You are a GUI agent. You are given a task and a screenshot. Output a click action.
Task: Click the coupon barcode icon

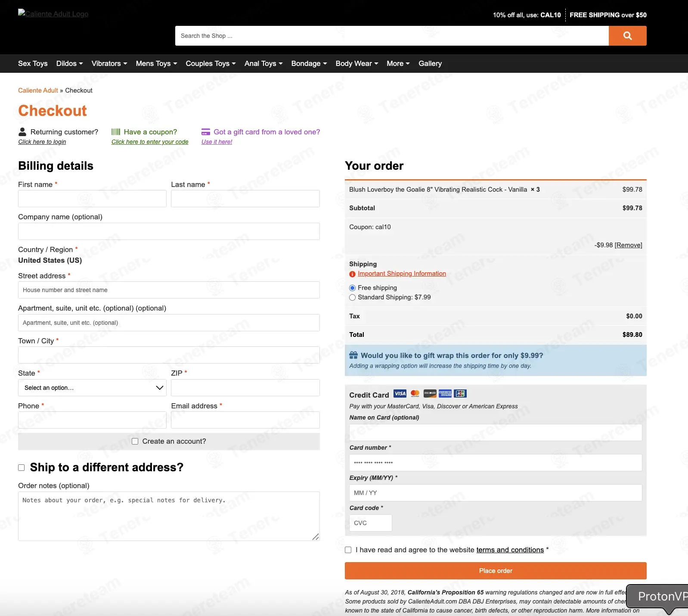[x=116, y=132]
